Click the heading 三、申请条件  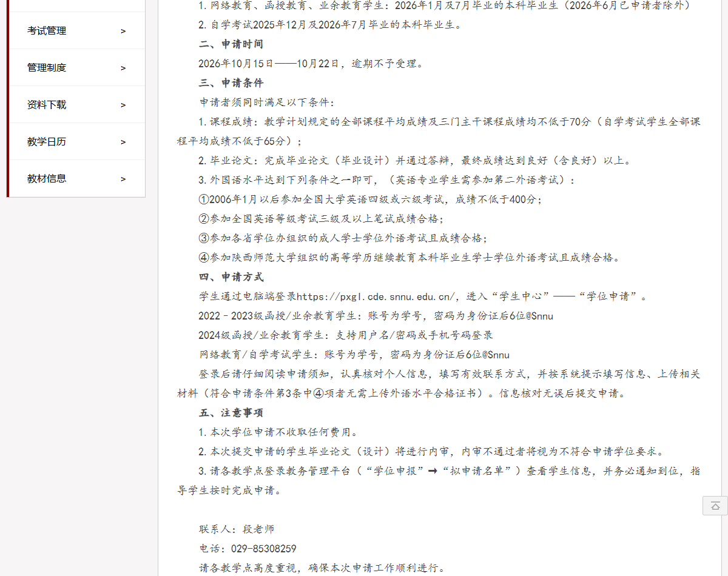pyautogui.click(x=231, y=83)
